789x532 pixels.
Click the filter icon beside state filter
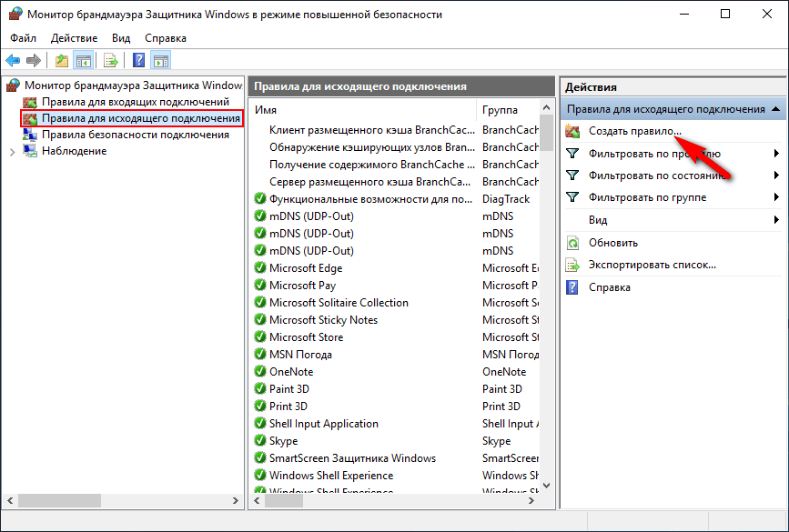(x=572, y=175)
